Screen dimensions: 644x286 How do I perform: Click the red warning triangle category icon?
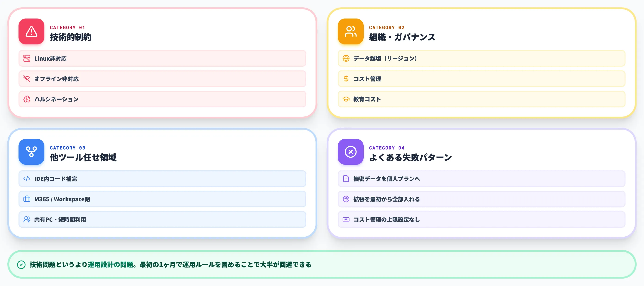click(31, 31)
